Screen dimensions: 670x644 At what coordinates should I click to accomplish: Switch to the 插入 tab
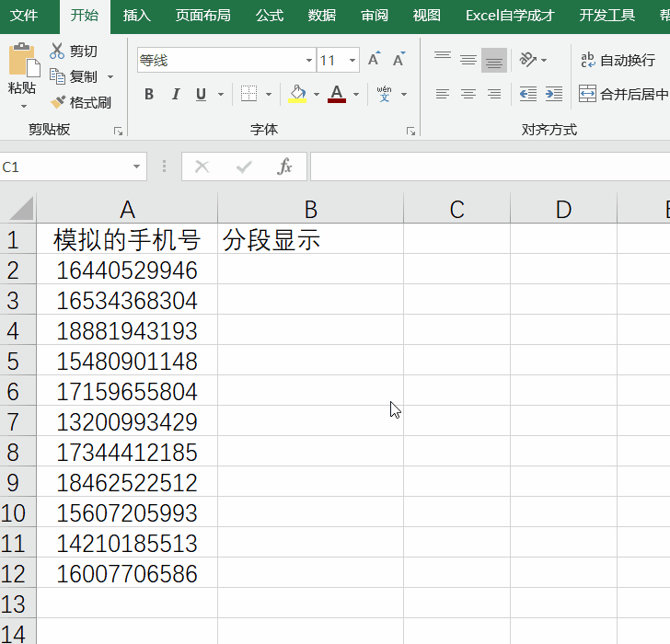point(137,16)
